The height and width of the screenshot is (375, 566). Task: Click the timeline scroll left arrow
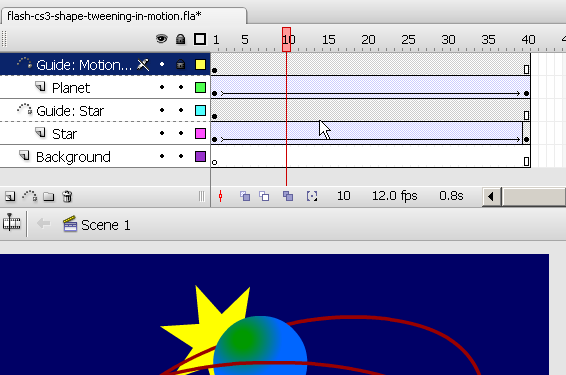(491, 196)
